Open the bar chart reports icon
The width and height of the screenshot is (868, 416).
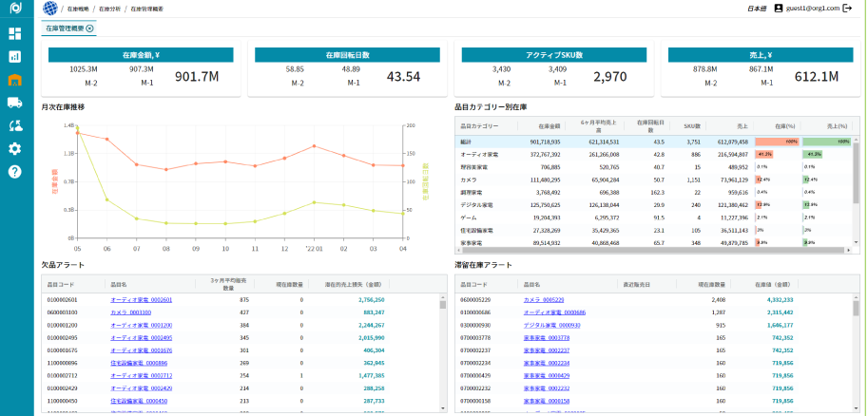click(x=15, y=56)
